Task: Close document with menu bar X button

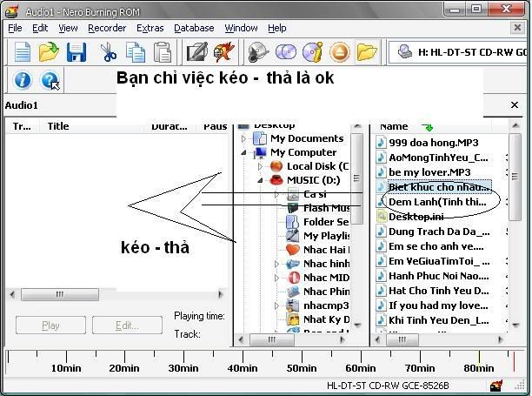Action: pos(517,28)
